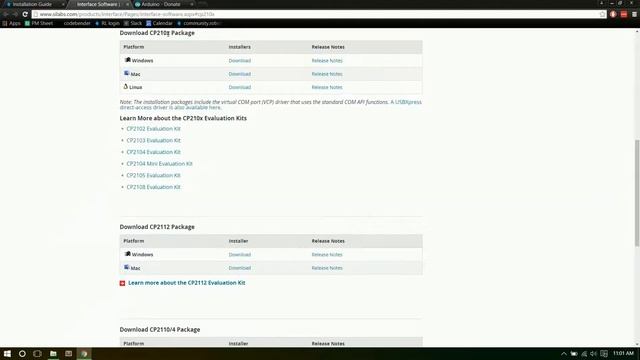The image size is (640, 360).
Task: Open CP2112 Windows Release Notes
Action: pos(327,254)
